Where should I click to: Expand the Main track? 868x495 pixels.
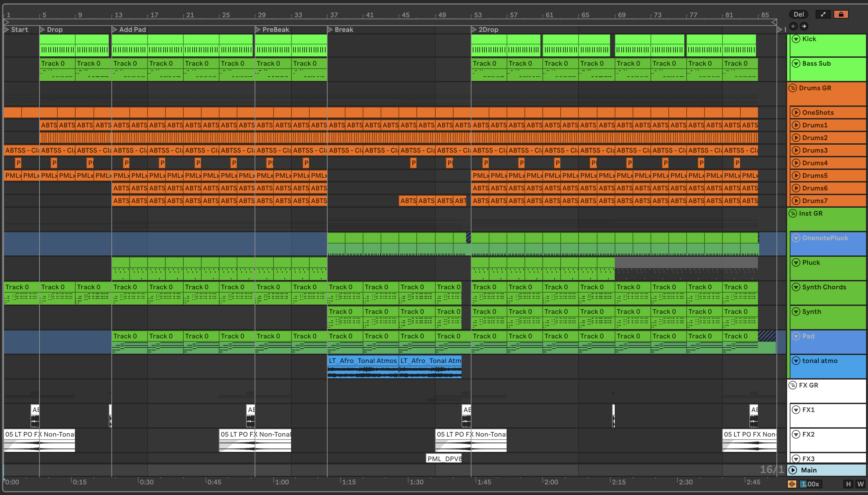[x=793, y=470]
